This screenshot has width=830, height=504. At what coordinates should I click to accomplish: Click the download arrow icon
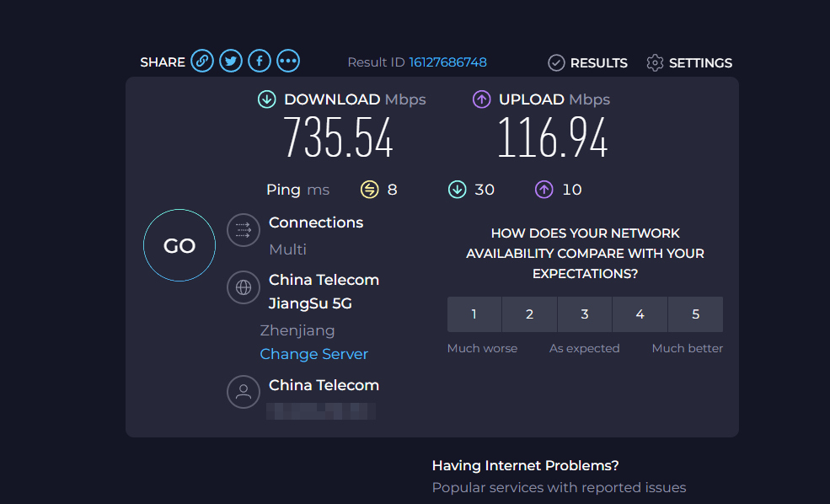coord(267,99)
